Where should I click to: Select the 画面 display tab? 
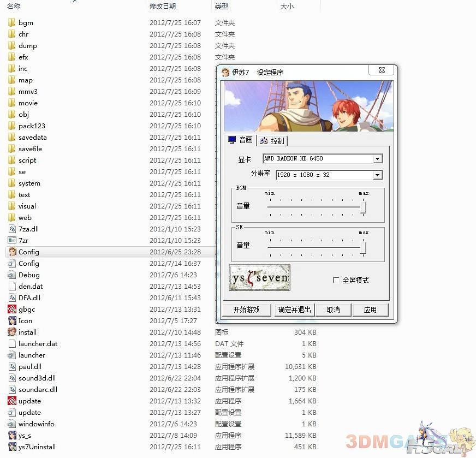pos(240,140)
